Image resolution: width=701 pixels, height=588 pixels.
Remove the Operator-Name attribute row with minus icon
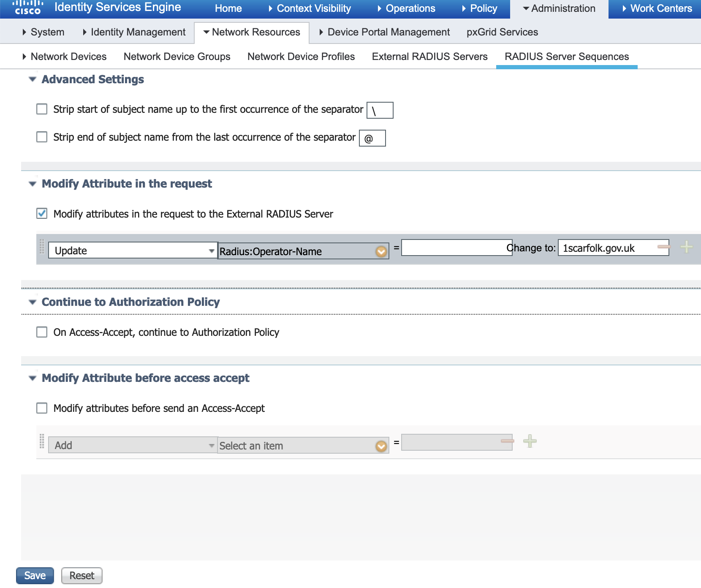(x=663, y=247)
